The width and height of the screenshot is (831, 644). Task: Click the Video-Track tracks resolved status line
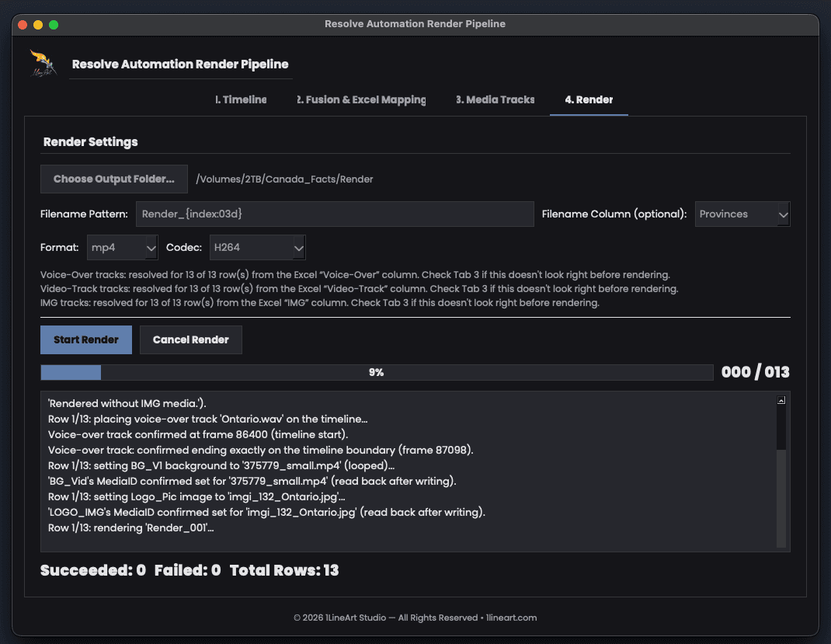360,289
